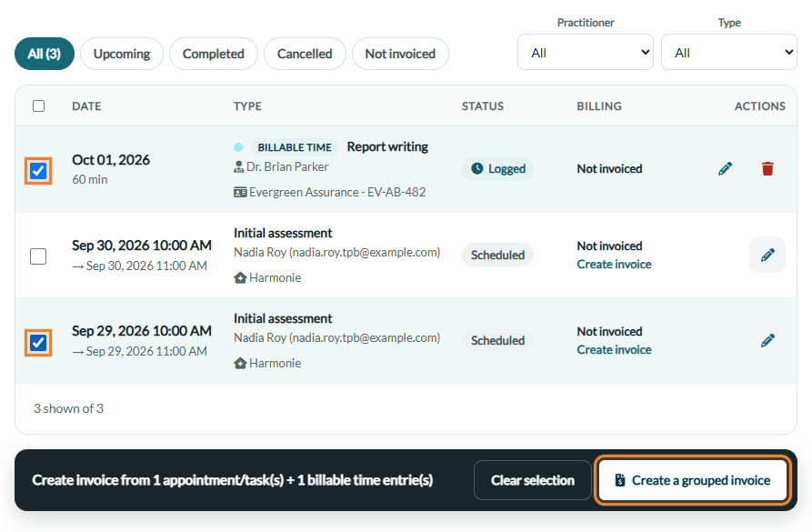Click the TYPE column header

point(247,105)
